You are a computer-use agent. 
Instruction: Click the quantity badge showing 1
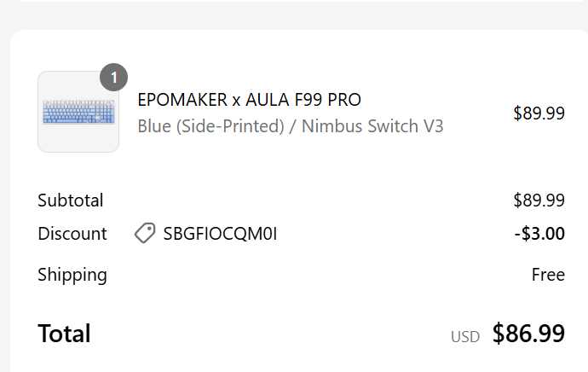point(113,77)
